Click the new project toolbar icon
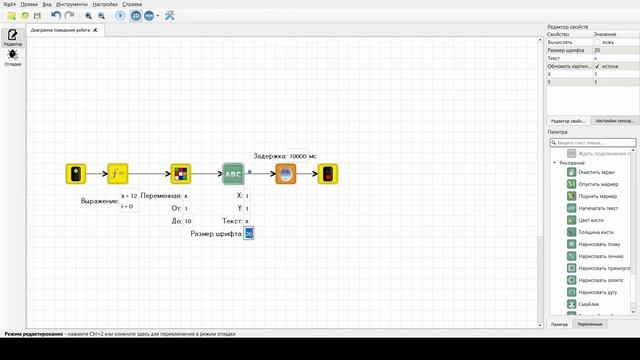This screenshot has height=360, width=640. [x=11, y=16]
